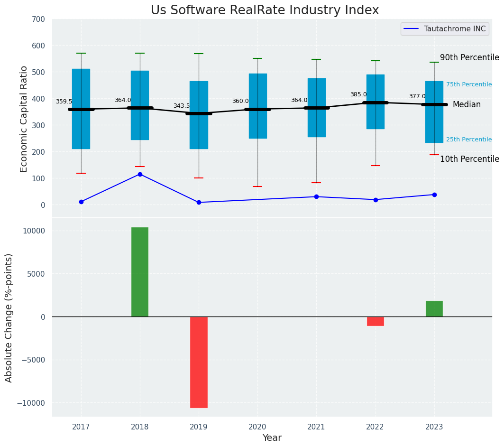The height and width of the screenshot is (447, 504).
Task: Select the 2019 Tautachrome data point
Action: 199,203
